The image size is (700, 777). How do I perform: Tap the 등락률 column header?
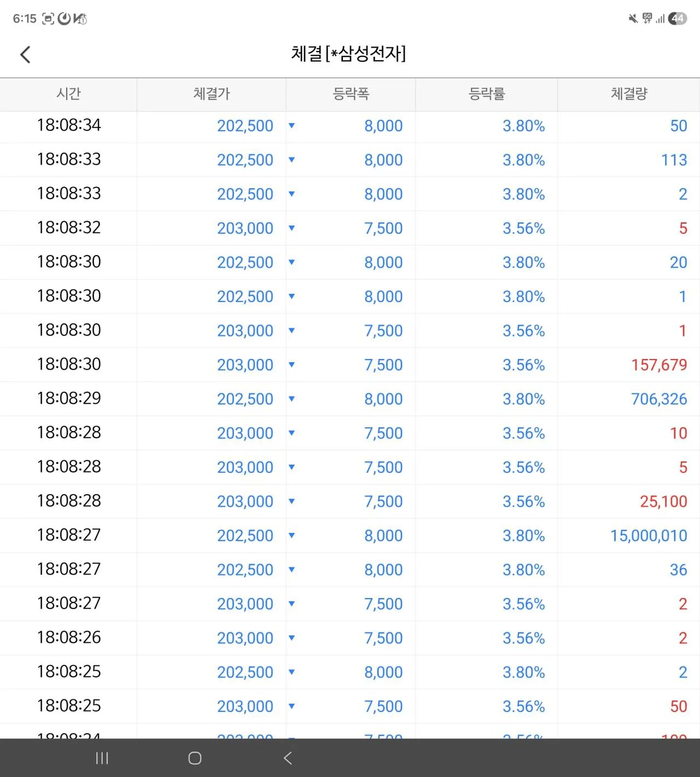coord(487,94)
